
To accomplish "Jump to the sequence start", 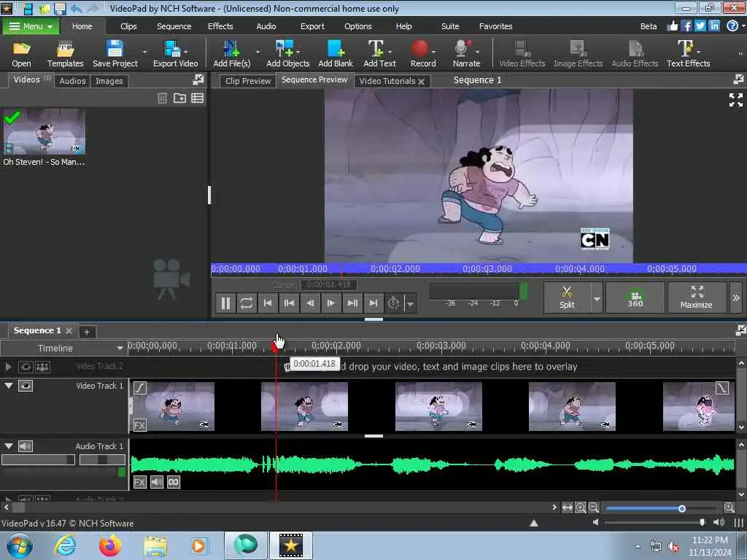I will click(268, 303).
